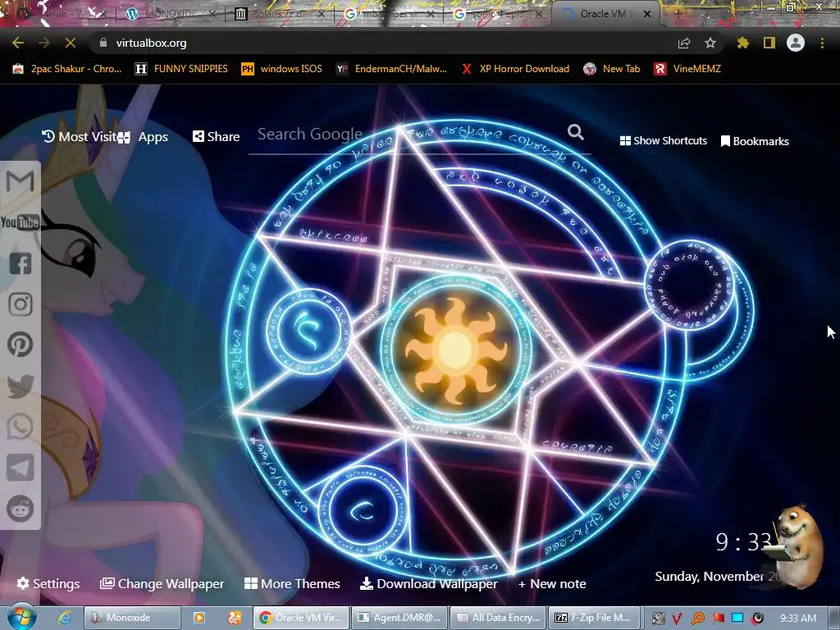Open the Facebook sidebar shortcut
The width and height of the screenshot is (840, 630).
(21, 263)
